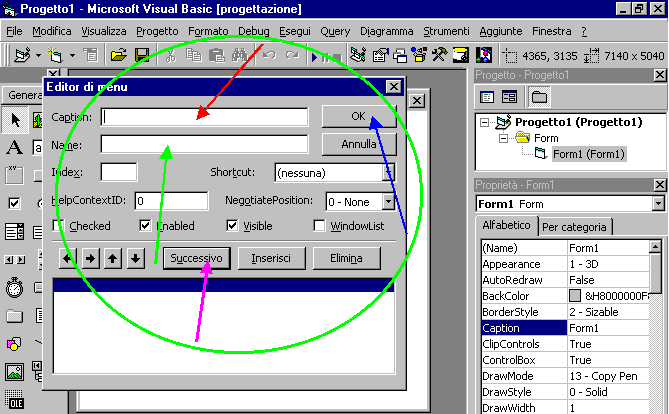
Task: Click the Inserisci button
Action: click(x=271, y=258)
